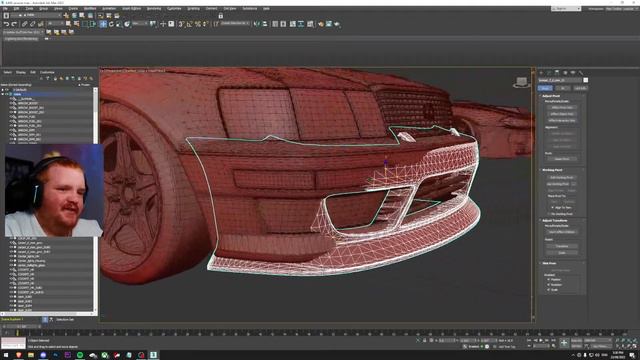Toggle Window/Crossing selection mode
The width and height of the screenshot is (640, 360).
coord(93,24)
